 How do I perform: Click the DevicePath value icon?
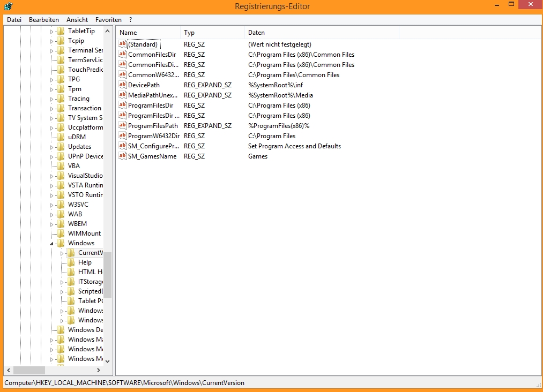point(123,85)
